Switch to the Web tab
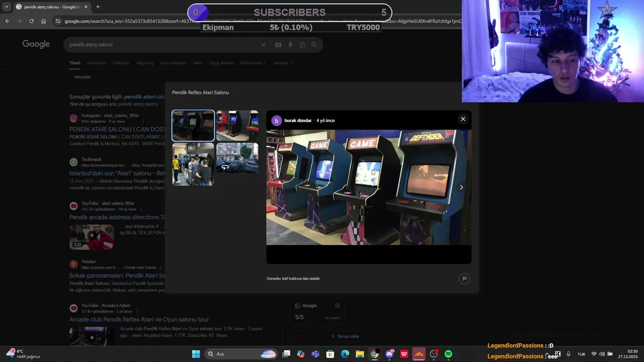This screenshot has width=644, height=362. (198, 63)
